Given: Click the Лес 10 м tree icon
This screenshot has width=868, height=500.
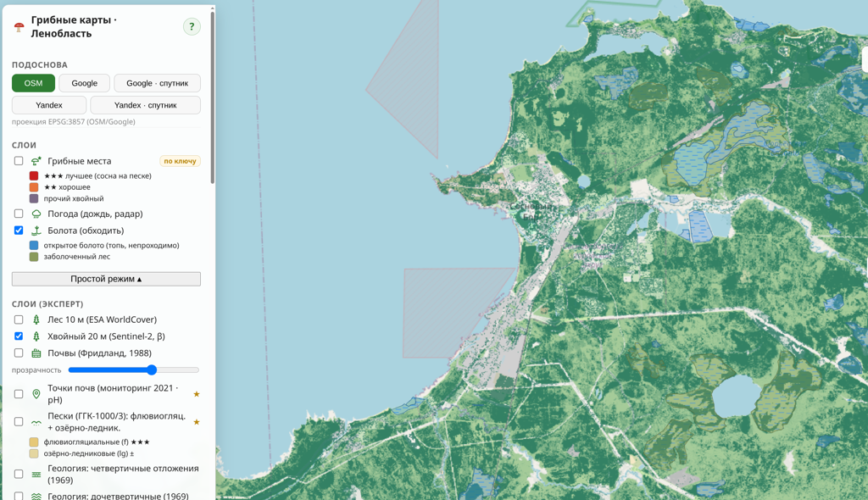Looking at the screenshot, I should (x=36, y=319).
